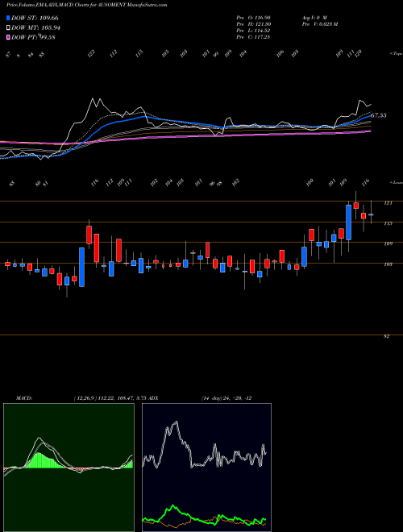The image size is (403, 532).
Task: Select the 'DOW PT: 99.58' legend text
Action: [33, 37]
